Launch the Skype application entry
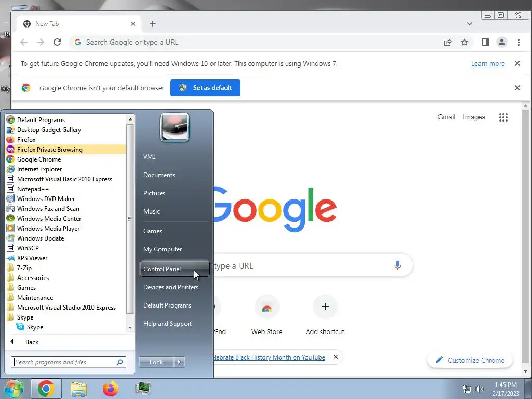The height and width of the screenshot is (399, 532). [x=65, y=327]
